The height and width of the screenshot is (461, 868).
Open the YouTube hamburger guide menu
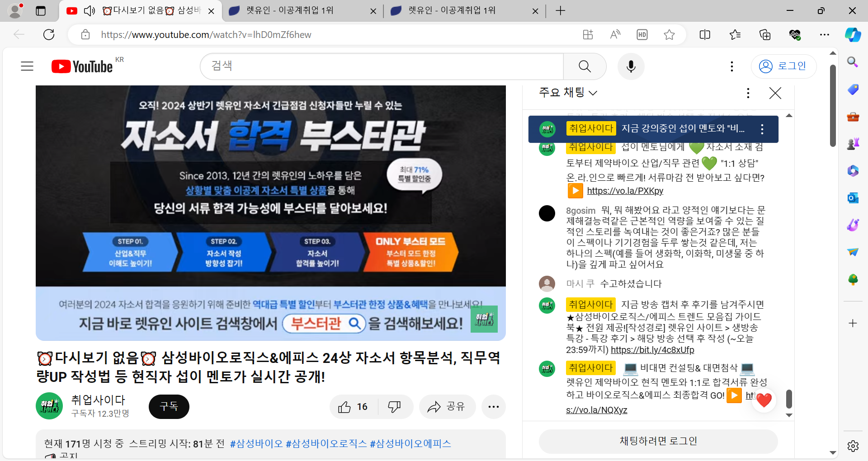[x=27, y=66]
